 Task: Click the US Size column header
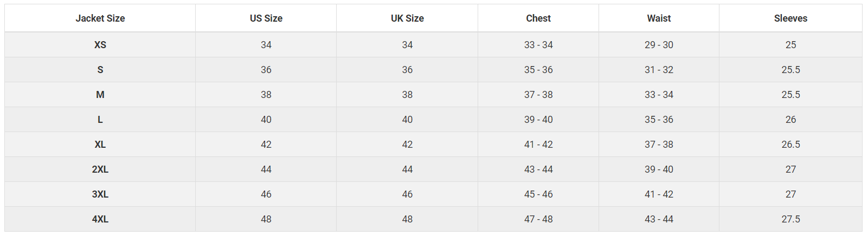266,18
